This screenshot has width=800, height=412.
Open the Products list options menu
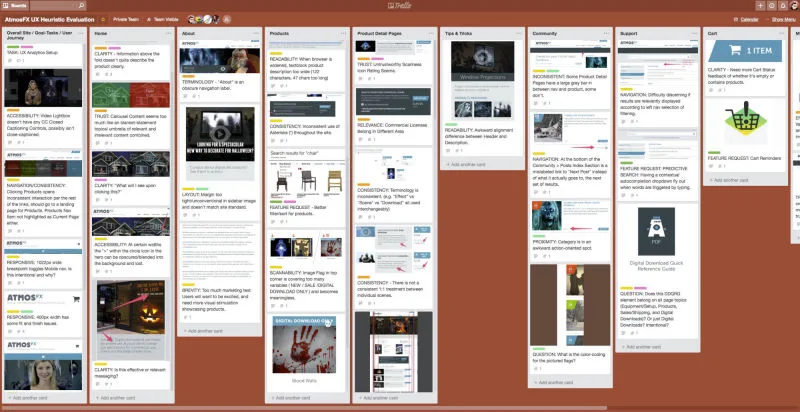point(343,34)
